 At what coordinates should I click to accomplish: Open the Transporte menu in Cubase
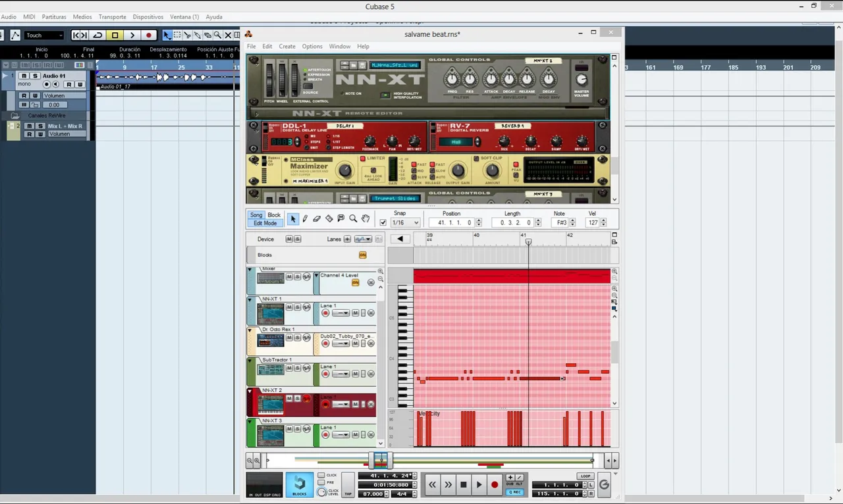(x=112, y=16)
